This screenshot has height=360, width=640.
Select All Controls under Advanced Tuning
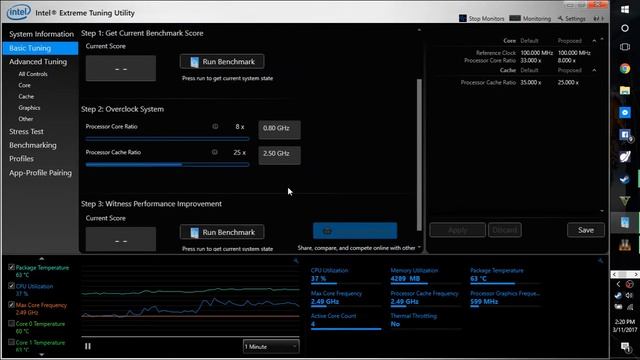(33, 74)
